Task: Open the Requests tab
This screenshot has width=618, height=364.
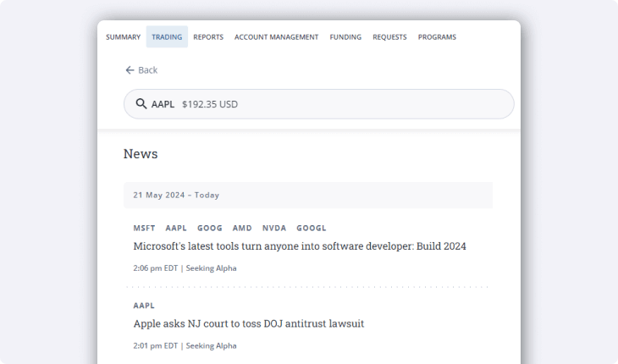Action: click(389, 37)
